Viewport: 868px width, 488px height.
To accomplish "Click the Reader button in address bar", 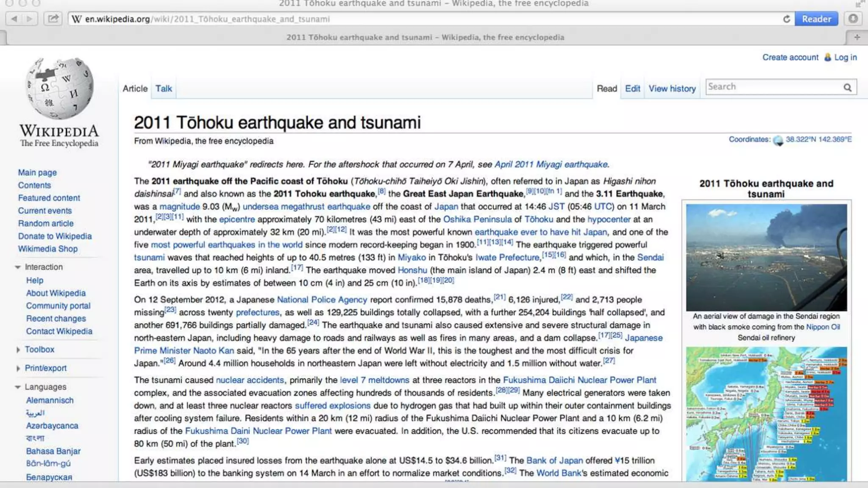I will click(816, 19).
